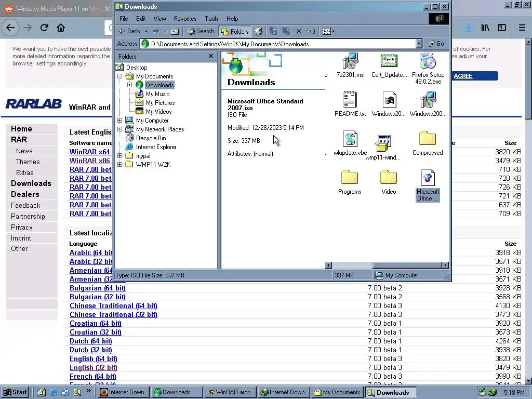Screen dimensions: 532x399
Task: Toggle the Folders pane button
Action: 235,32
